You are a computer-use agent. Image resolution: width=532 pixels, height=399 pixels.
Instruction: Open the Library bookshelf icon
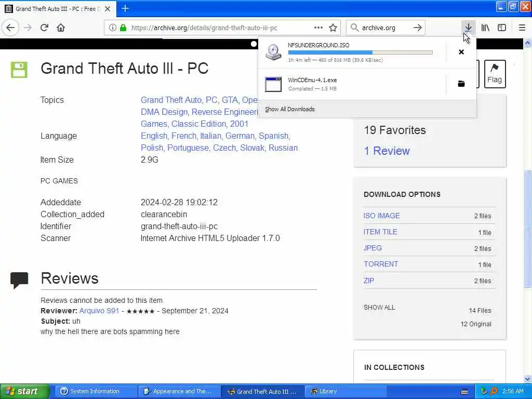485,28
